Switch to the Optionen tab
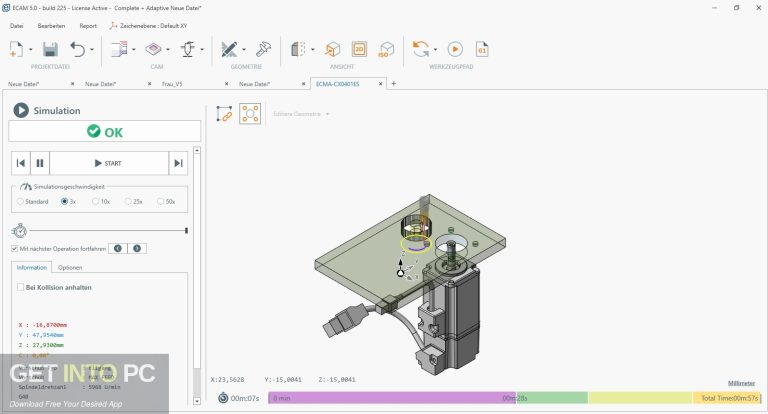 (x=70, y=267)
